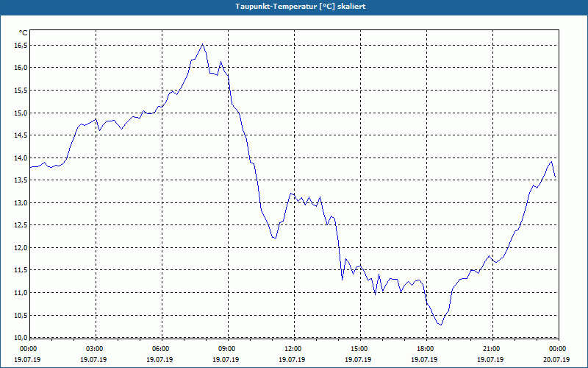Click the chart title 'Taupunkt-Temperatur [°C] skaliert'
Screen dimensions: 588x368
point(301,7)
